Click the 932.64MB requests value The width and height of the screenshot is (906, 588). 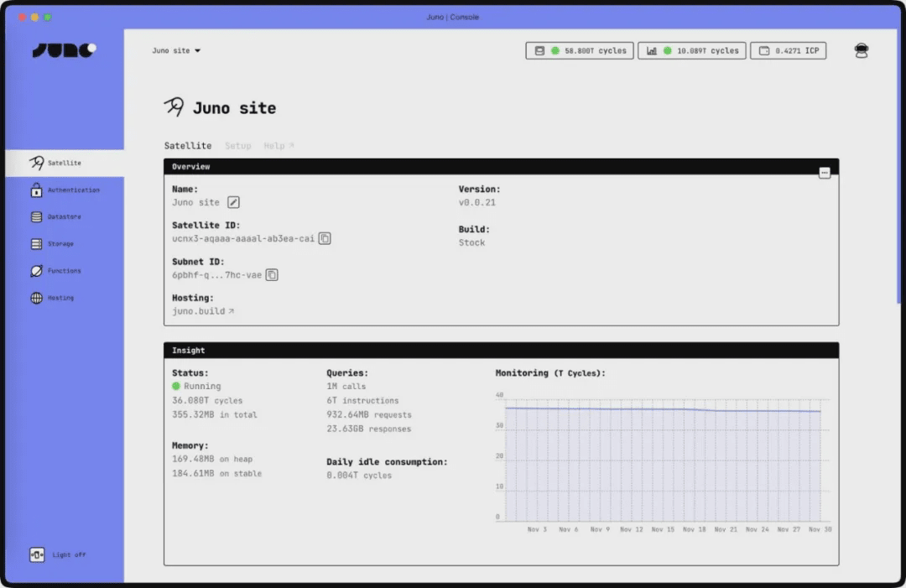(369, 414)
